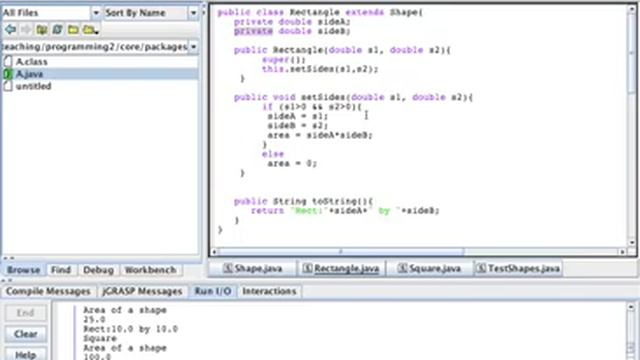Switch to the Workbench tab

click(x=151, y=270)
